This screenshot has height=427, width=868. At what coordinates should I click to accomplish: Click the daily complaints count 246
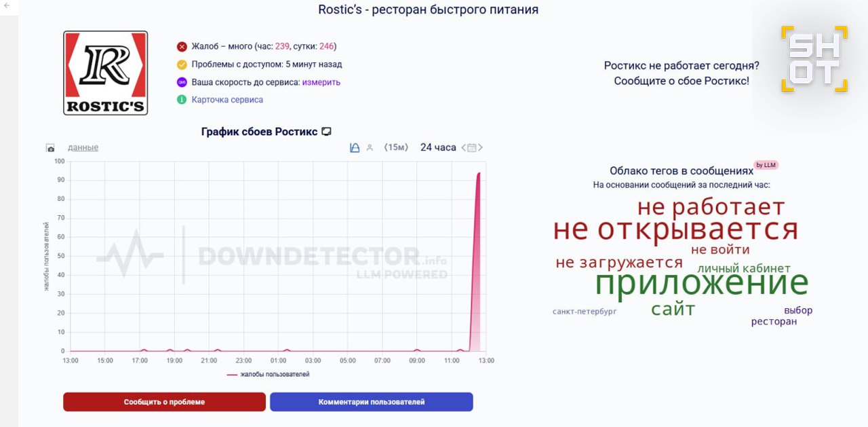point(326,47)
